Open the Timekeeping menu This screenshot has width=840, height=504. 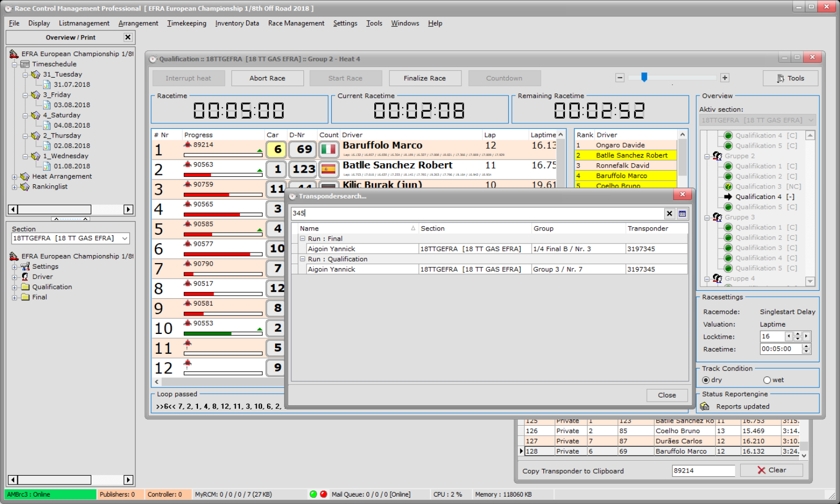(x=186, y=23)
